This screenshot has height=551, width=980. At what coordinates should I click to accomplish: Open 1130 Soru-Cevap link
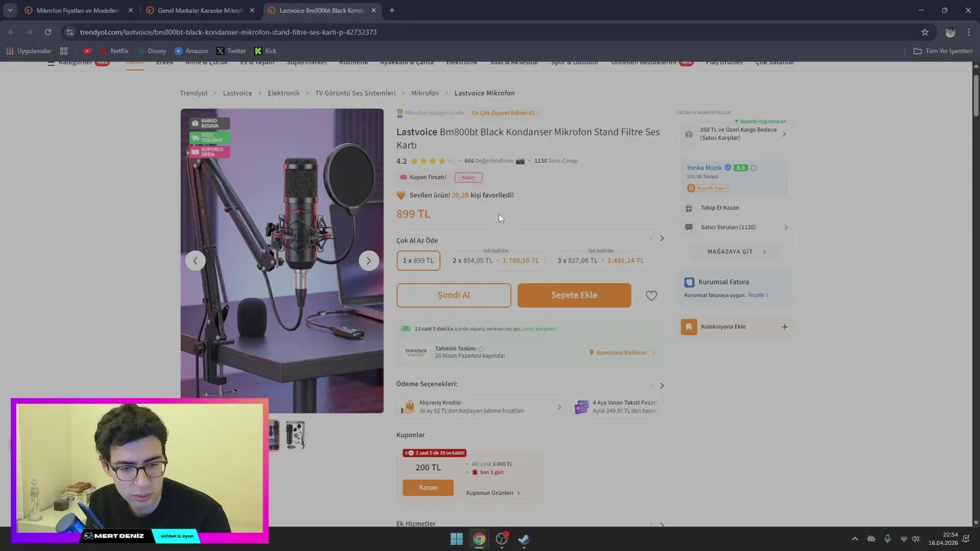556,161
